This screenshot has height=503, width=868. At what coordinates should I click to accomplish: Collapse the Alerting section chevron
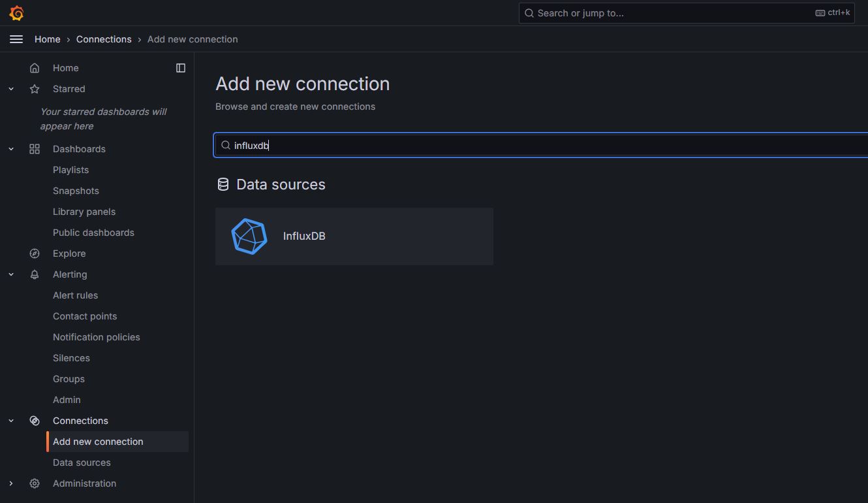click(11, 274)
